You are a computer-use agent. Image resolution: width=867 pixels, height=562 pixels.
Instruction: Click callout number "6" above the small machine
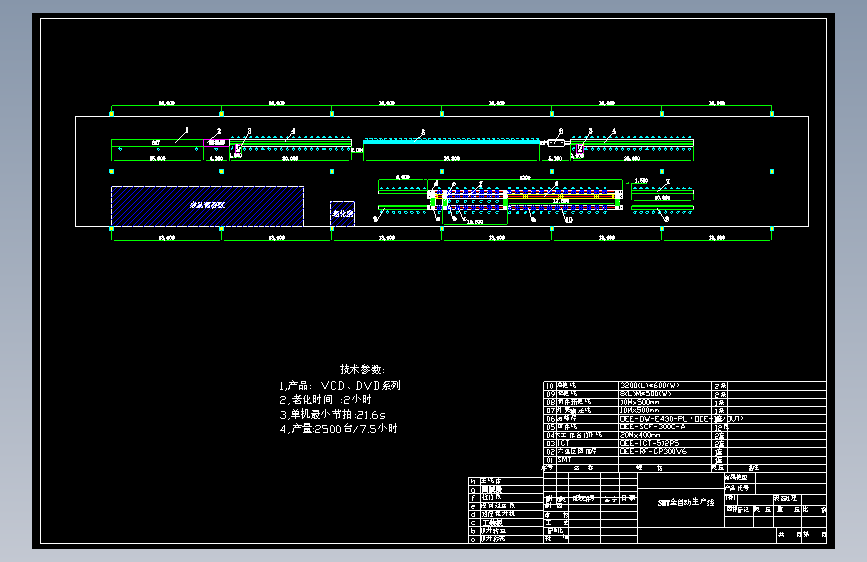point(561,131)
